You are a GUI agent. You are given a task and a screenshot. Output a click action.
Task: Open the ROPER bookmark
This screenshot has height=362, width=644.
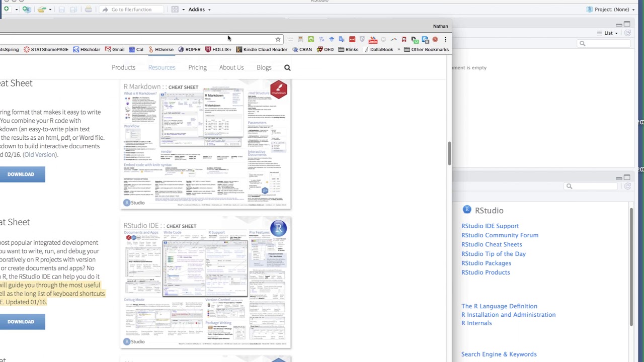pyautogui.click(x=189, y=49)
